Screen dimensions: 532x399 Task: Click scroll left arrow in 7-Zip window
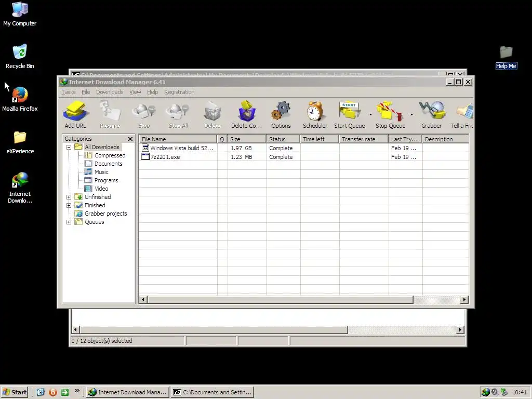76,329
